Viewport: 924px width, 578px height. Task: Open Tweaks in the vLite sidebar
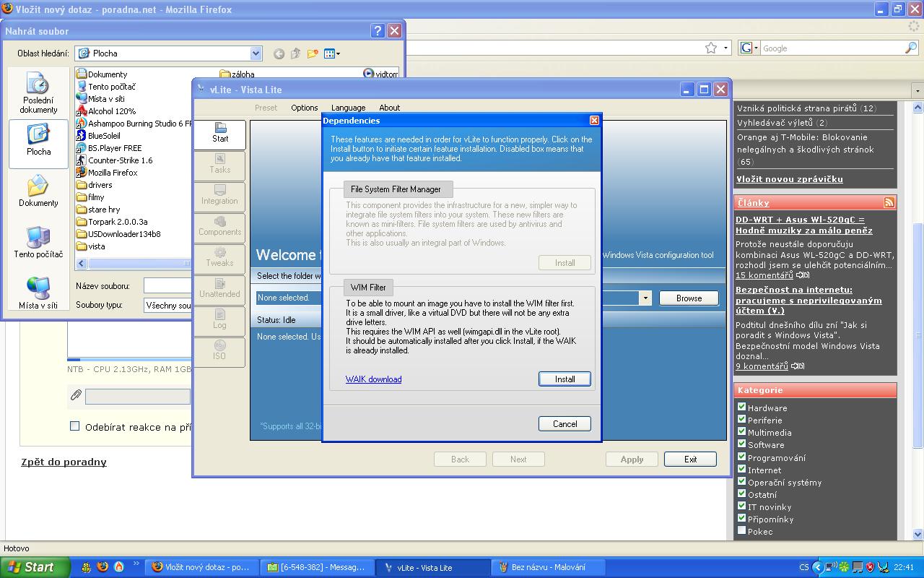219,259
